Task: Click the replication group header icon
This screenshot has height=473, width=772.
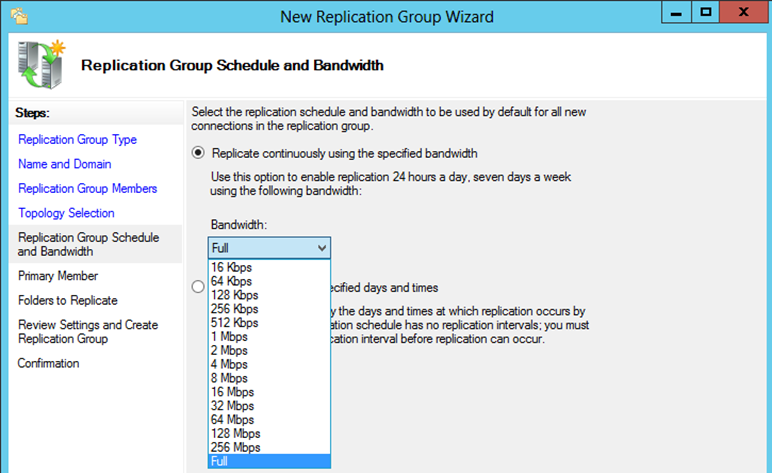Action: point(40,66)
